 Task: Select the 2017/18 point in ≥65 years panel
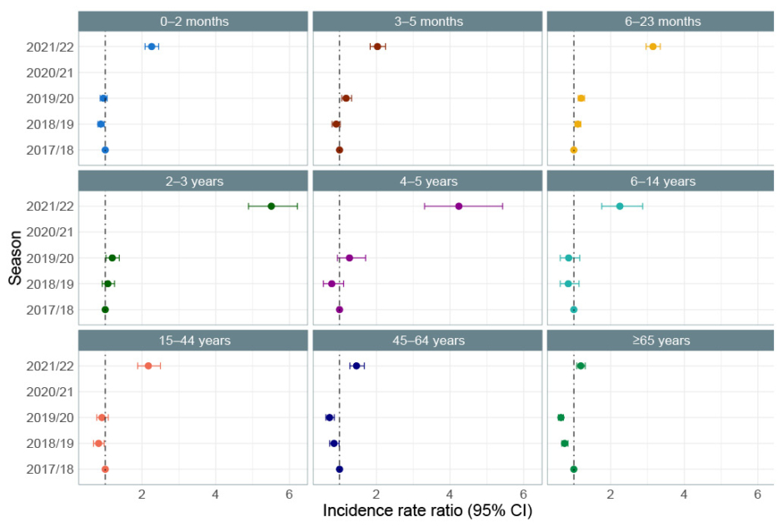coord(574,469)
